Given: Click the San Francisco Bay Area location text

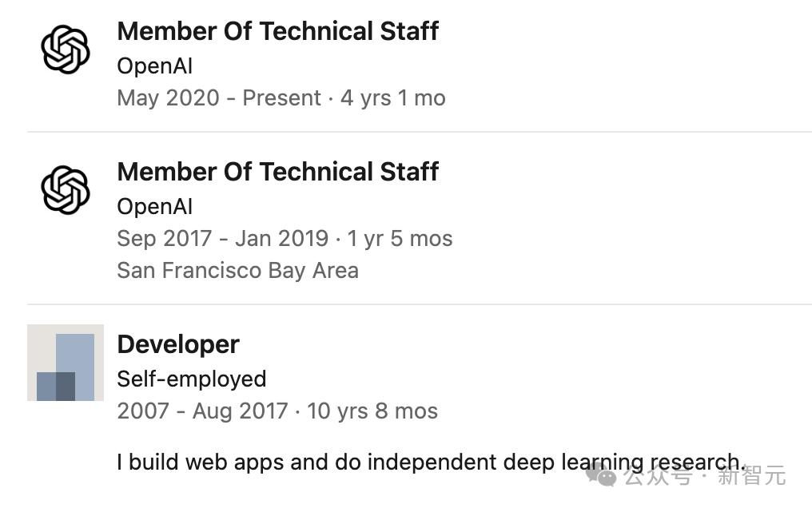Looking at the screenshot, I should point(237,271).
